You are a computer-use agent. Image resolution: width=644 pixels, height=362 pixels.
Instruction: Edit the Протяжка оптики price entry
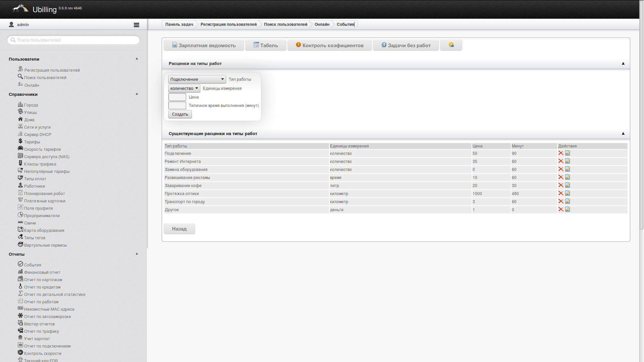tap(568, 193)
